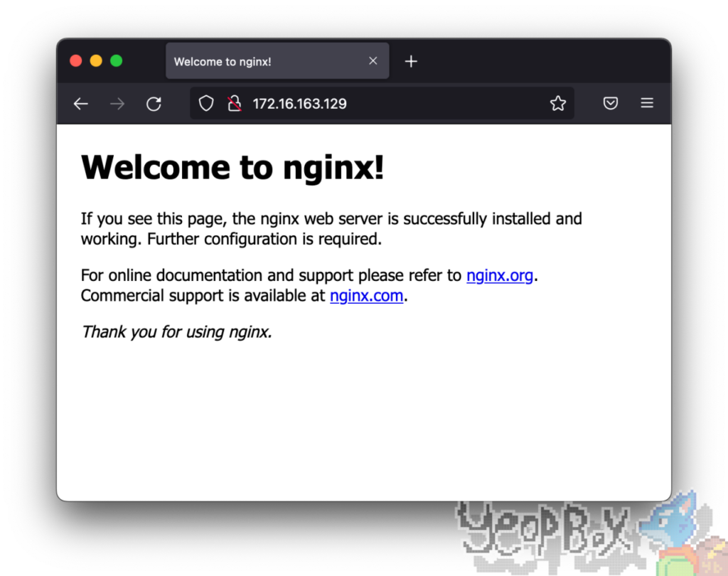Visit the nginx.com commercial support link
This screenshot has height=576, width=728.
pos(366,295)
